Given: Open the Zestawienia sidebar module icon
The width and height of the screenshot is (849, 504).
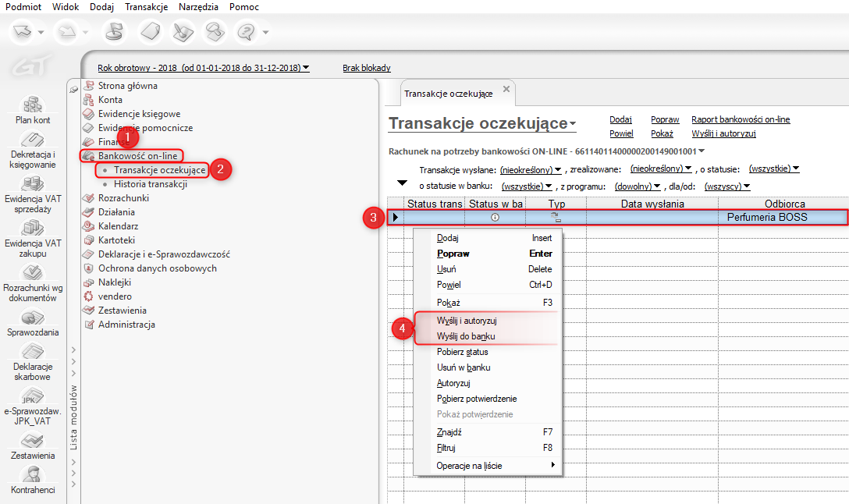Looking at the screenshot, I should 33,441.
